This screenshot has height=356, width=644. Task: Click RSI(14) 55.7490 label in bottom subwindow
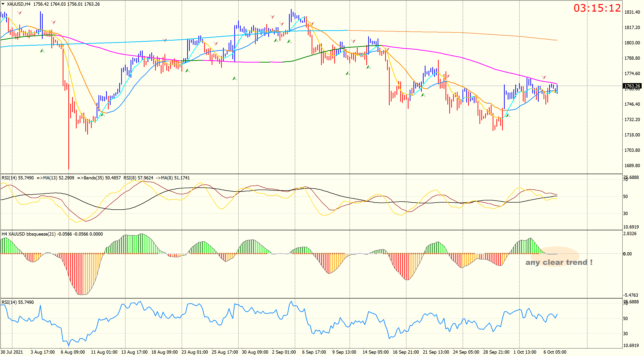click(x=17, y=302)
